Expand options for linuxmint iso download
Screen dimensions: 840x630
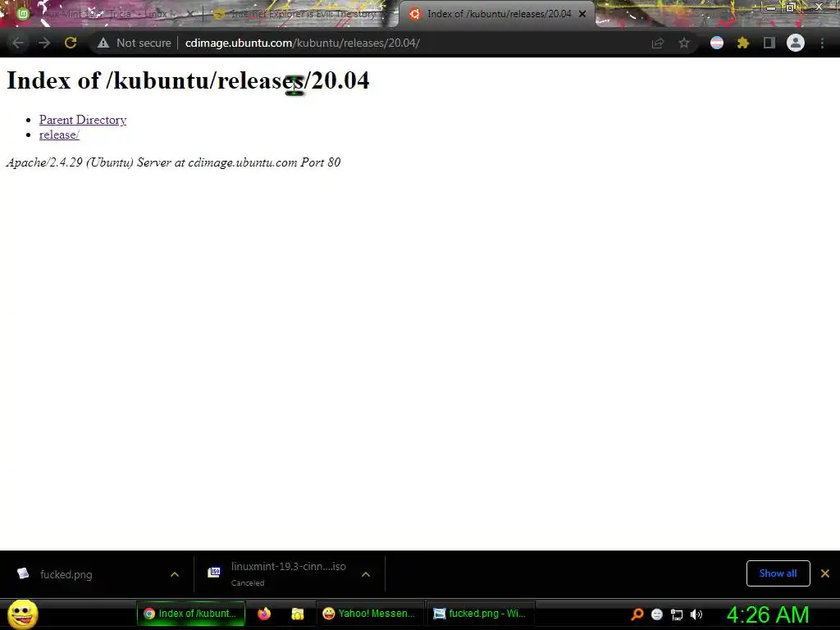coord(366,574)
